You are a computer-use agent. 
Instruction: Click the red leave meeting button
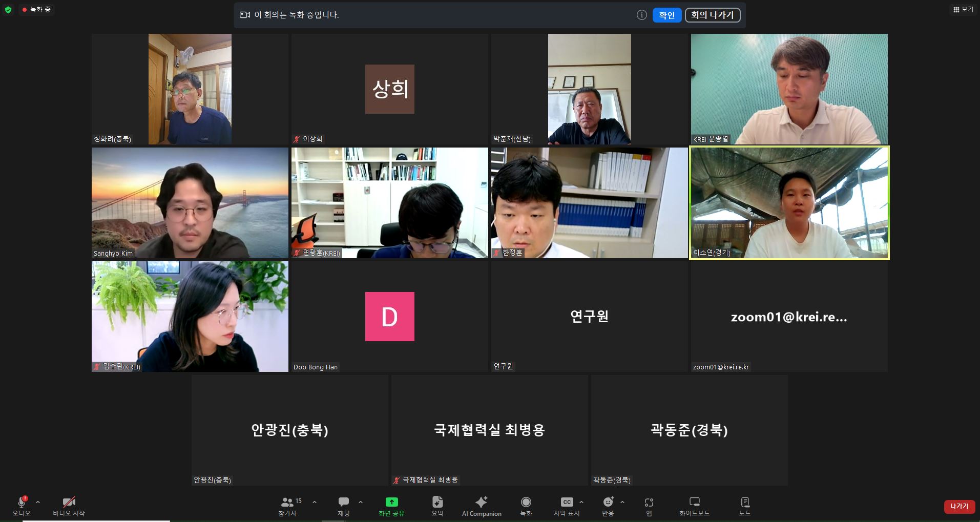coord(959,506)
